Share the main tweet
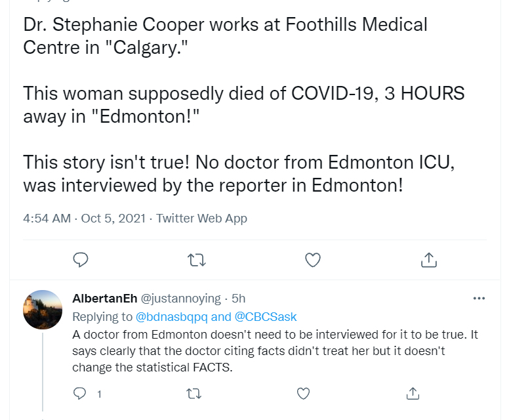Viewport: 509px width, 420px height. pyautogui.click(x=428, y=260)
